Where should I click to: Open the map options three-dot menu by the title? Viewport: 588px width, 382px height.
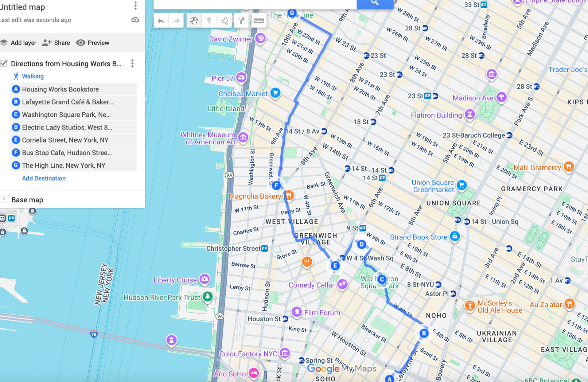coord(135,6)
